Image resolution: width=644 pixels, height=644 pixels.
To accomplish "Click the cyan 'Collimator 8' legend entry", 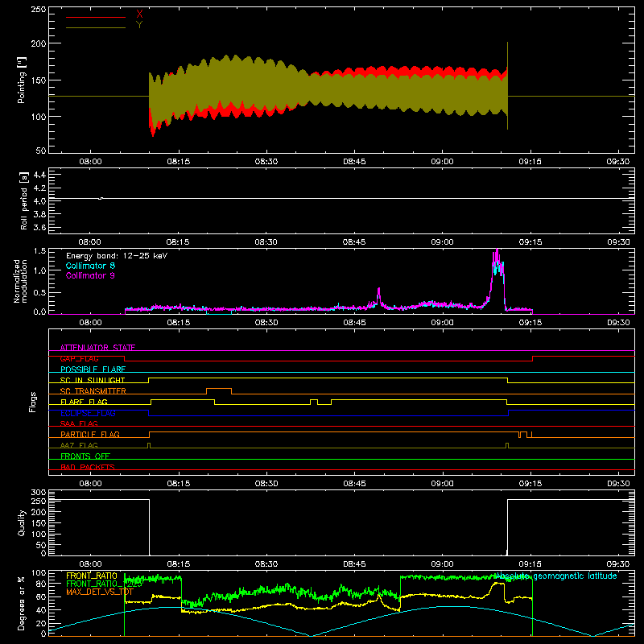I will pos(90,266).
